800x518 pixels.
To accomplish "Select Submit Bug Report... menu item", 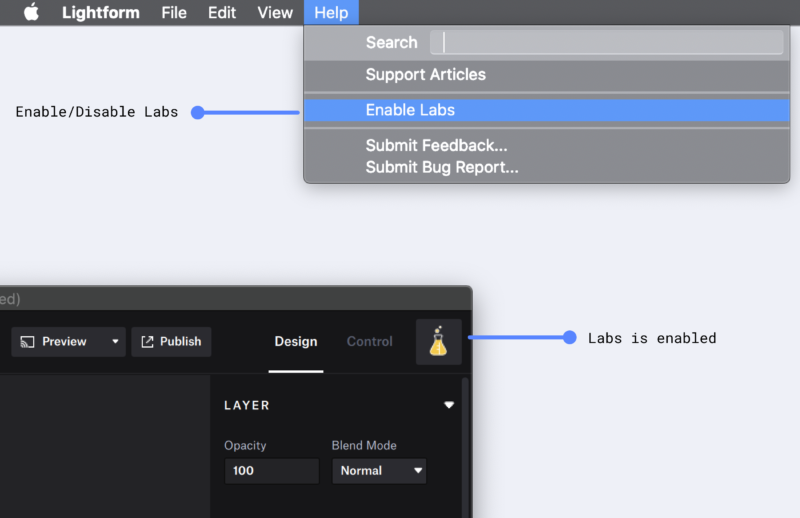I will pyautogui.click(x=441, y=168).
